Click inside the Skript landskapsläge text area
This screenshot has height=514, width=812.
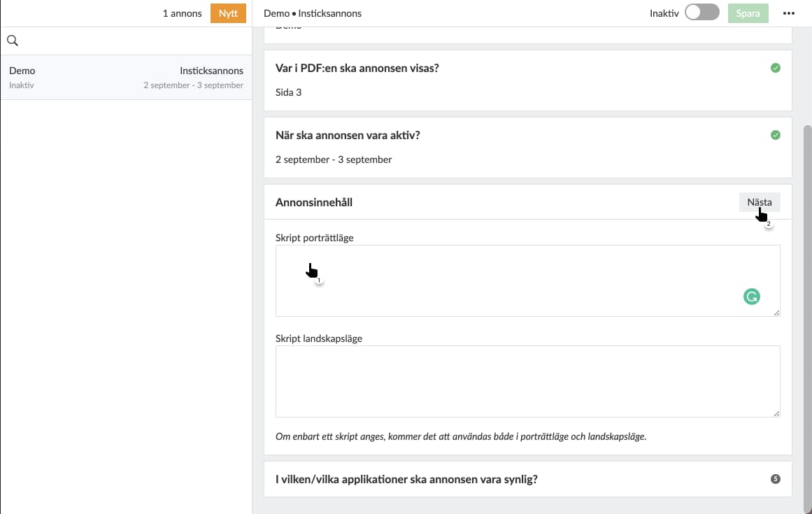(x=490, y=381)
